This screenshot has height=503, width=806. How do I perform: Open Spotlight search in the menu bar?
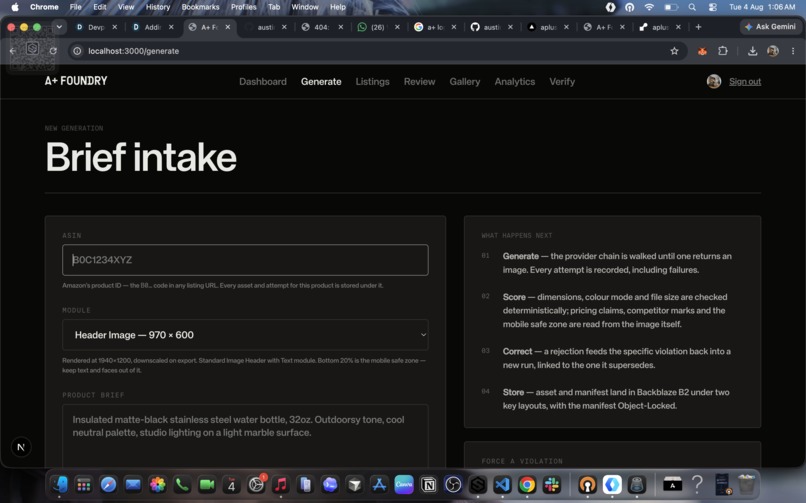point(692,7)
